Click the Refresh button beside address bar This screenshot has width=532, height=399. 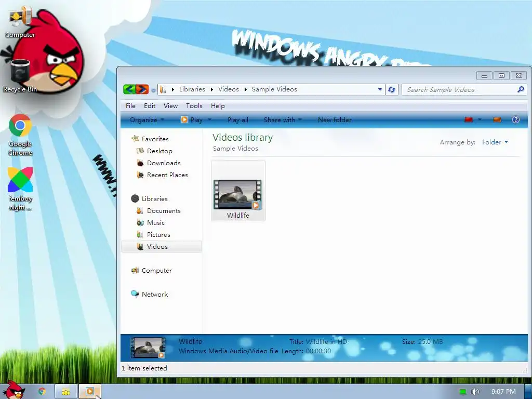(392, 89)
